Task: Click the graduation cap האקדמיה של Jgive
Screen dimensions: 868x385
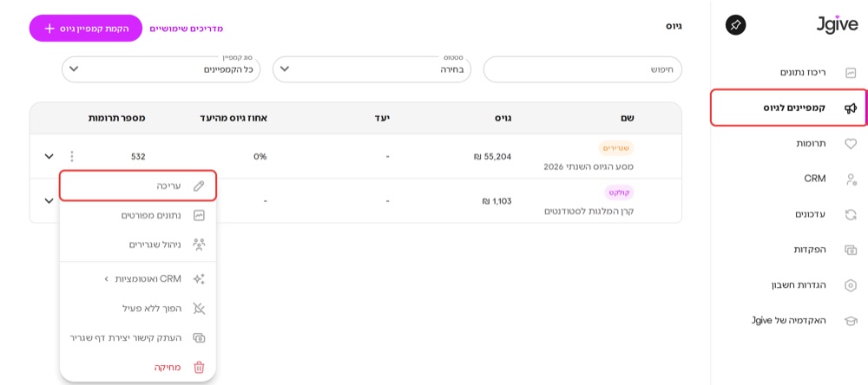Action: (851, 320)
